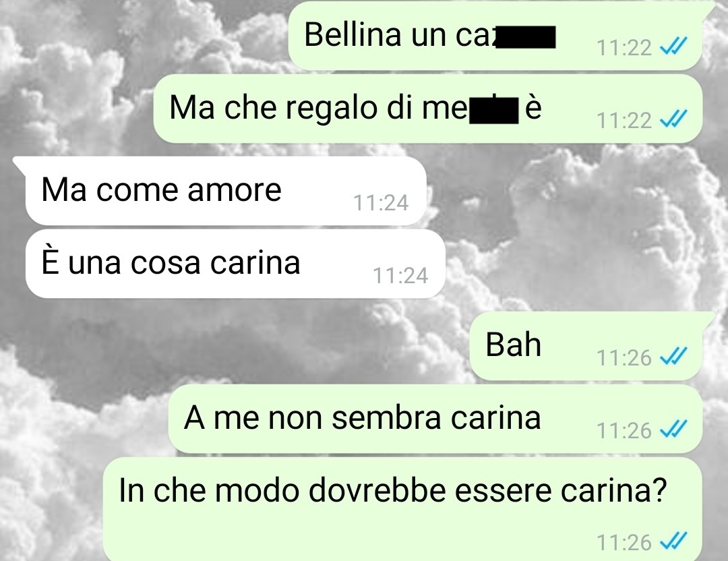Click double-check on 'In che modo' message
Image resolution: width=728 pixels, height=561 pixels.
673,541
